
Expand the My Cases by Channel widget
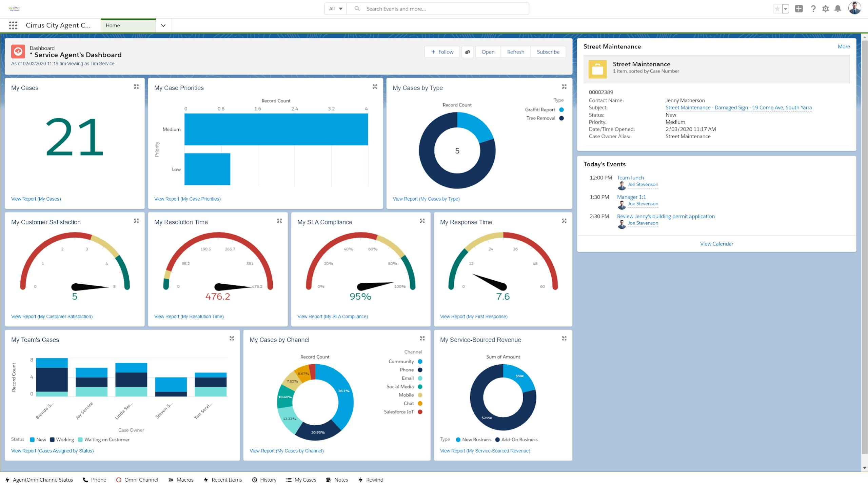422,339
